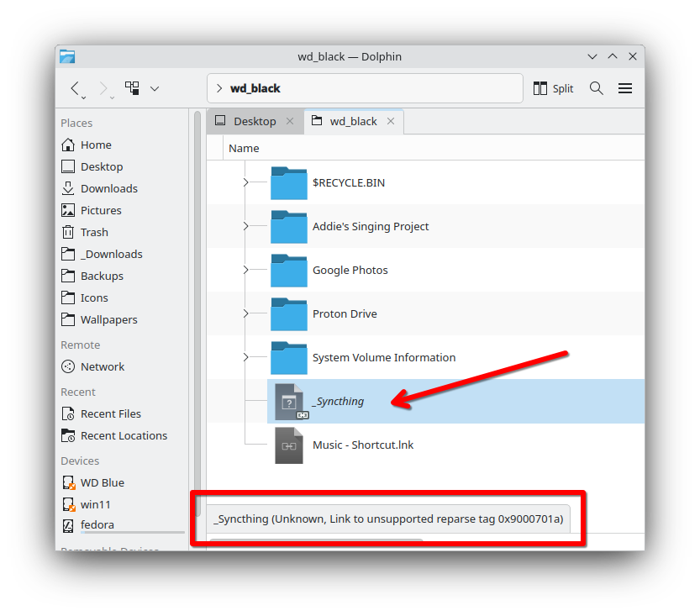The height and width of the screenshot is (616, 700).
Task: Close the wd_black tab
Action: (391, 121)
